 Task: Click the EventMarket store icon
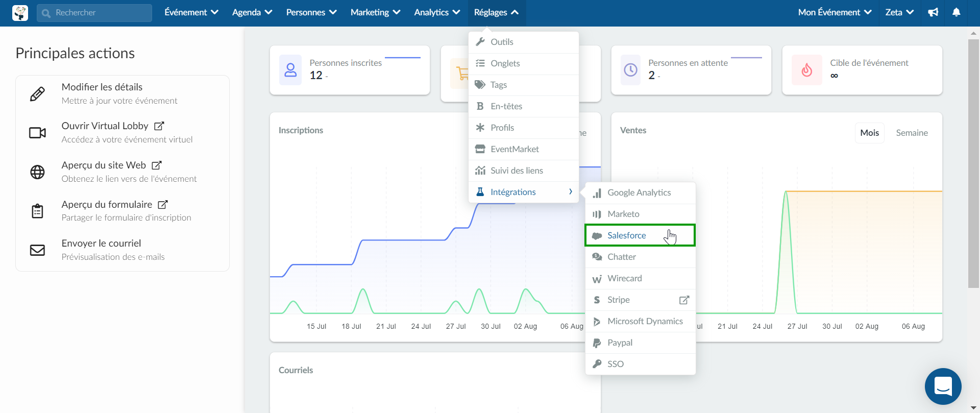click(x=480, y=149)
